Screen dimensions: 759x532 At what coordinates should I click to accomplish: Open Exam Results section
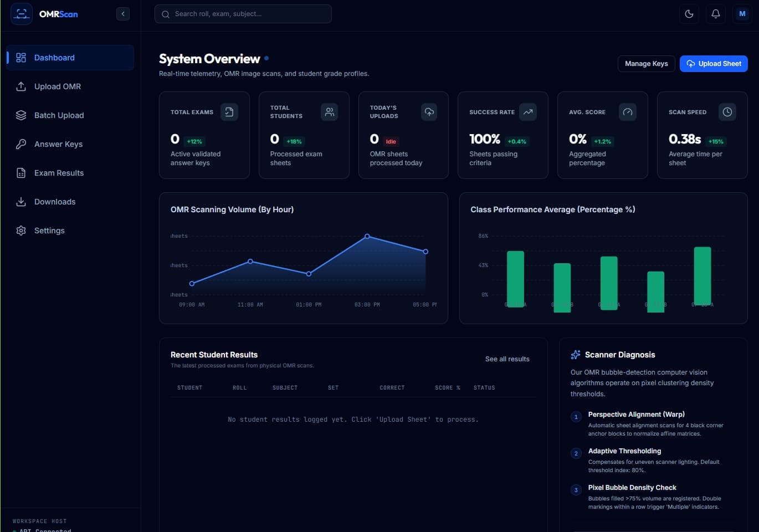(70, 173)
